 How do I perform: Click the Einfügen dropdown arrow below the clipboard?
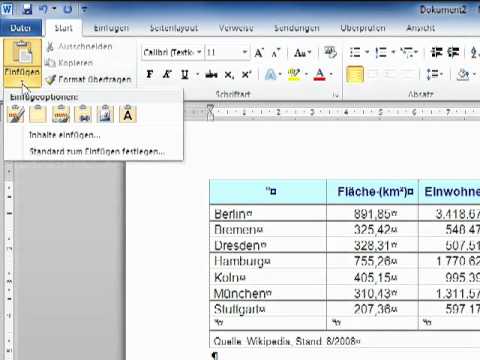(22, 81)
